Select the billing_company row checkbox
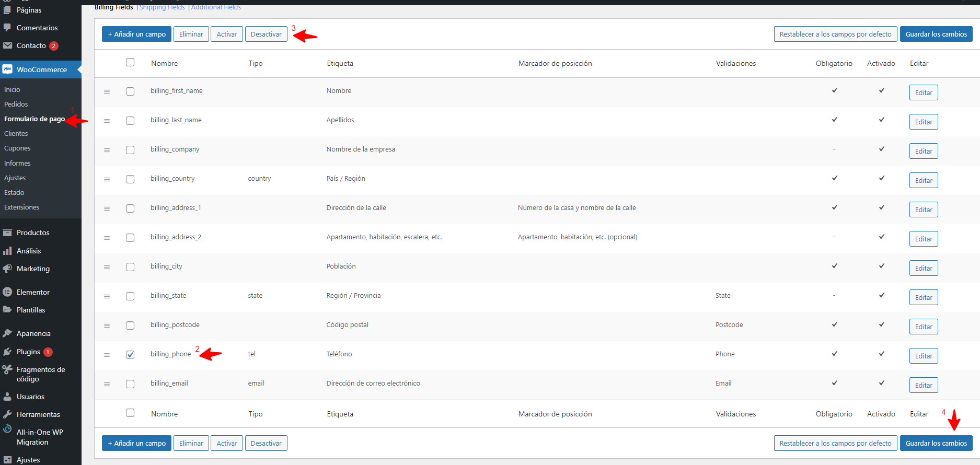The image size is (980, 465). 130,150
